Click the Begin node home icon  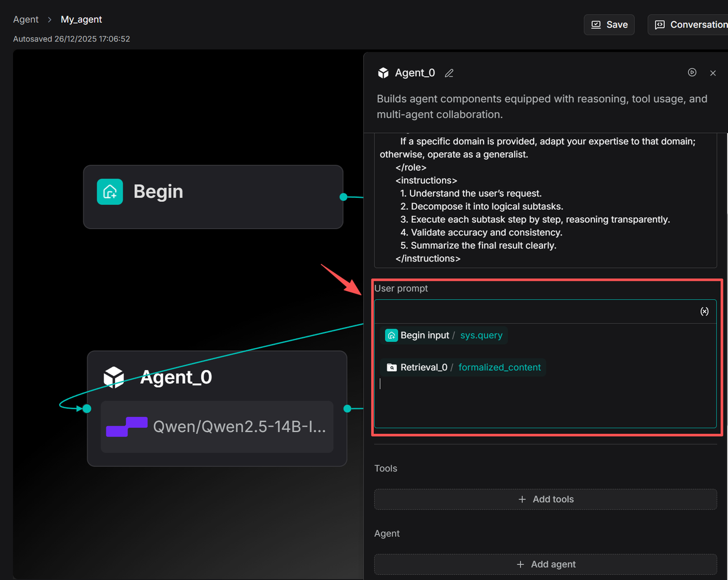[110, 192]
